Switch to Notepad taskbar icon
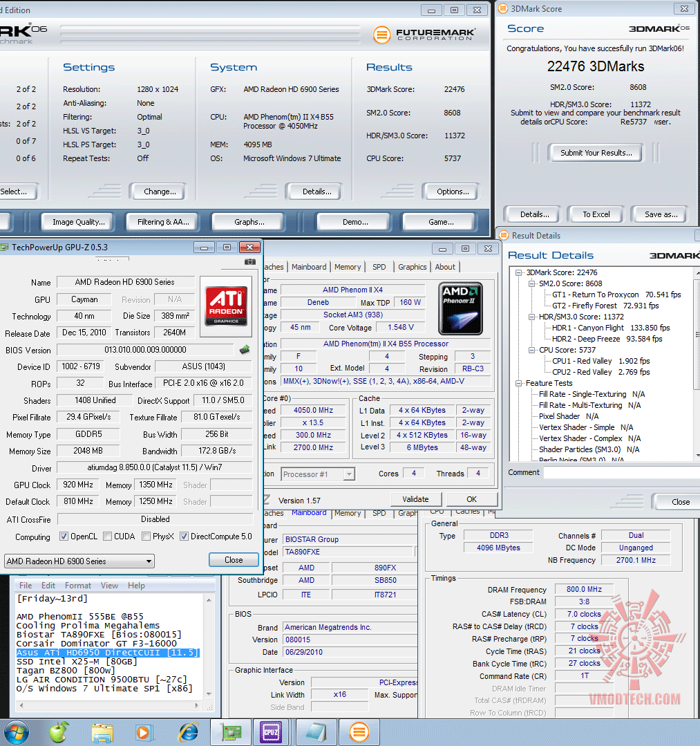 click(x=316, y=732)
